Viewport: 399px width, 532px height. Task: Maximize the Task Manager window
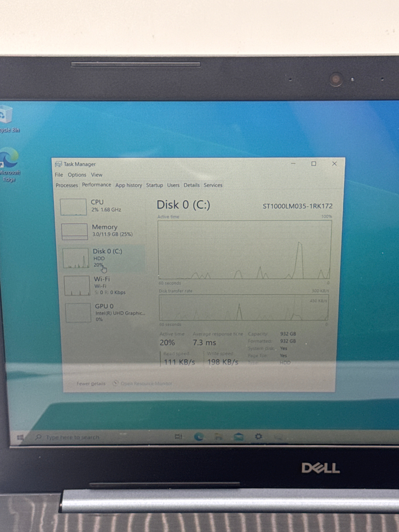pos(314,163)
